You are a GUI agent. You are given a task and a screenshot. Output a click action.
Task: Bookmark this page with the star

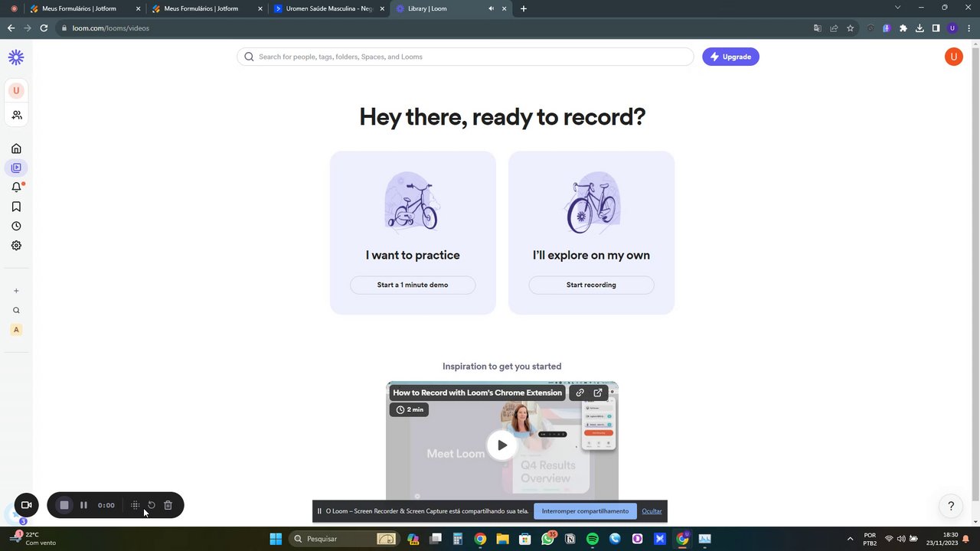point(850,28)
